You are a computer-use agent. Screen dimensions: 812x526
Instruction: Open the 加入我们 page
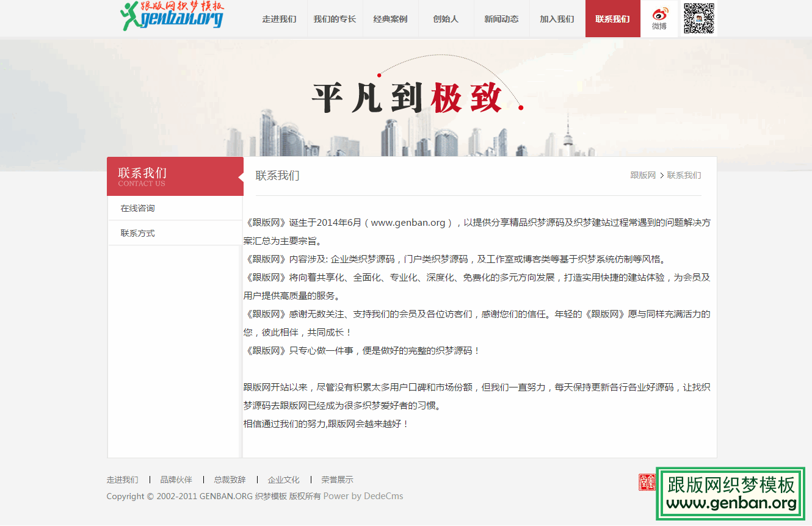[557, 19]
